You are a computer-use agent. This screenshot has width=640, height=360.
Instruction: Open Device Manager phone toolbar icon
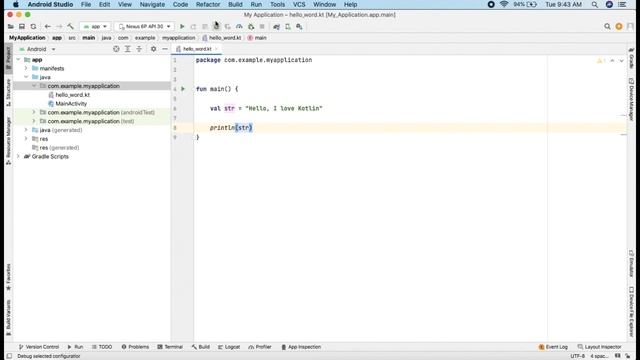[288, 27]
